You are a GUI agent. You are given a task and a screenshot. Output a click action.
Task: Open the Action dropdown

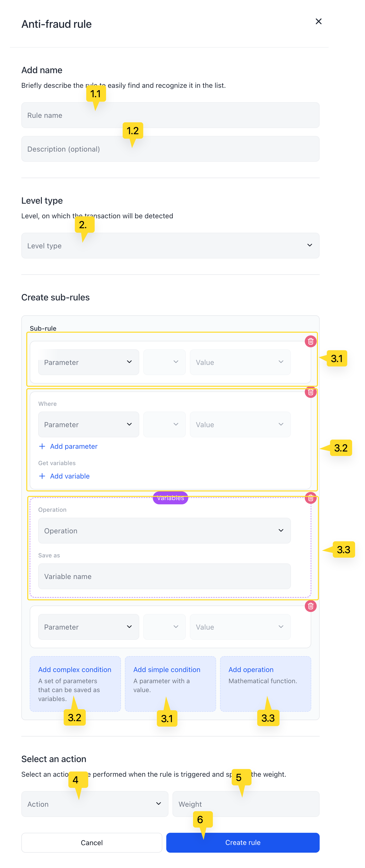coord(95,804)
